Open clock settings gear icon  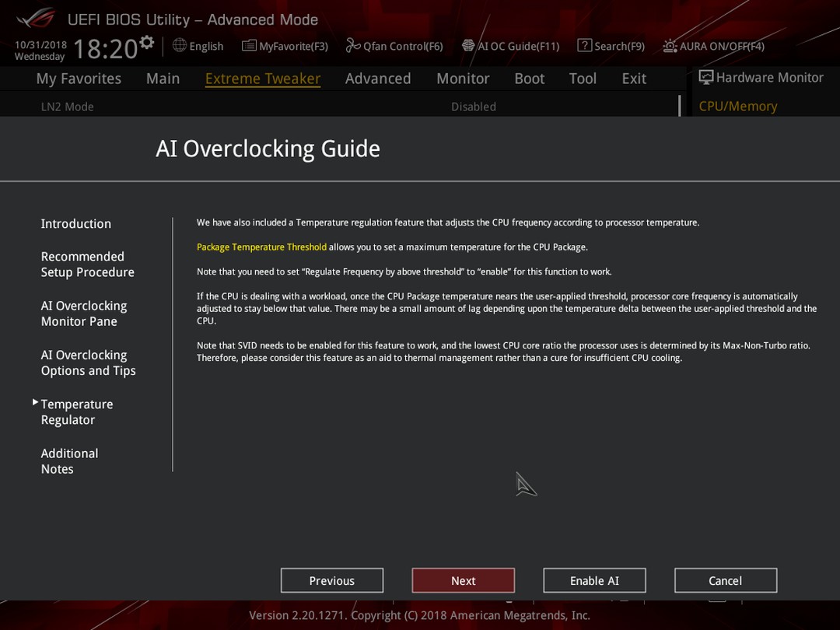147,42
